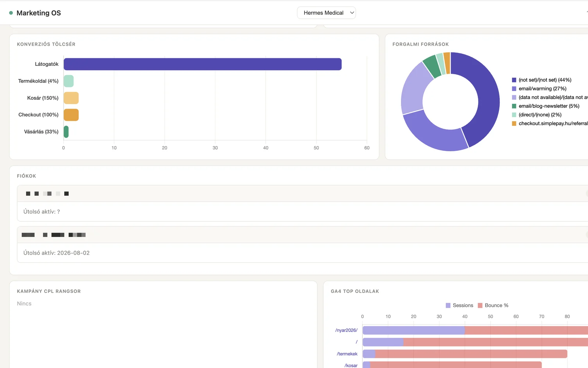Click the Marketing OS title
This screenshot has height=368, width=588.
(39, 13)
